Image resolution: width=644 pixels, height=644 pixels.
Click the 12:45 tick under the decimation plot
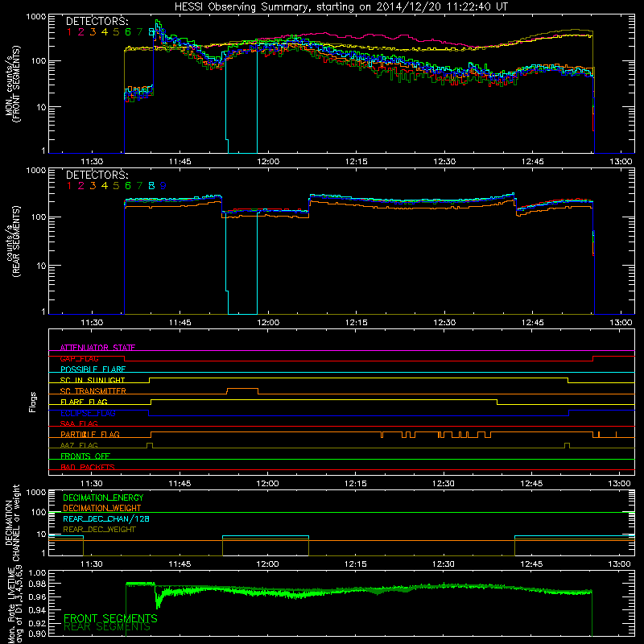point(531,564)
